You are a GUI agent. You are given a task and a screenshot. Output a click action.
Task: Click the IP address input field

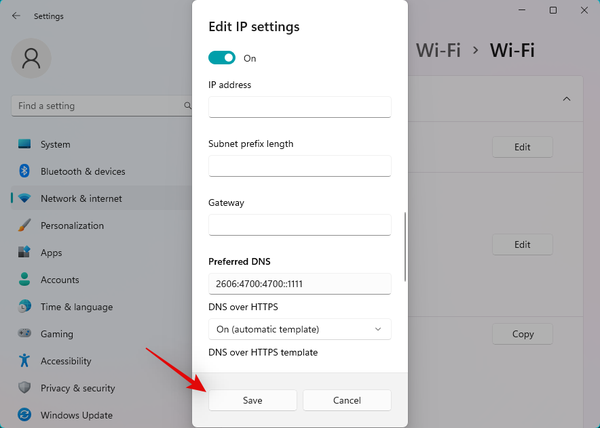300,107
